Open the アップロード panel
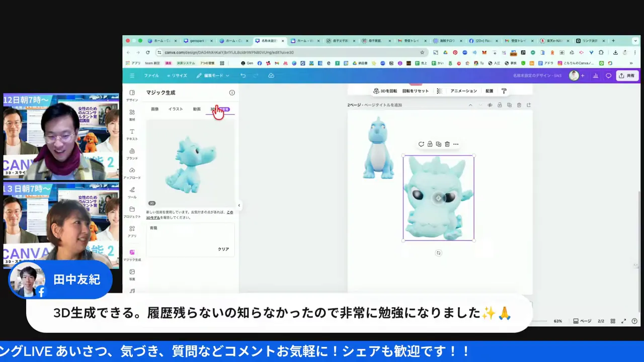This screenshot has height=362, width=644. tap(132, 173)
